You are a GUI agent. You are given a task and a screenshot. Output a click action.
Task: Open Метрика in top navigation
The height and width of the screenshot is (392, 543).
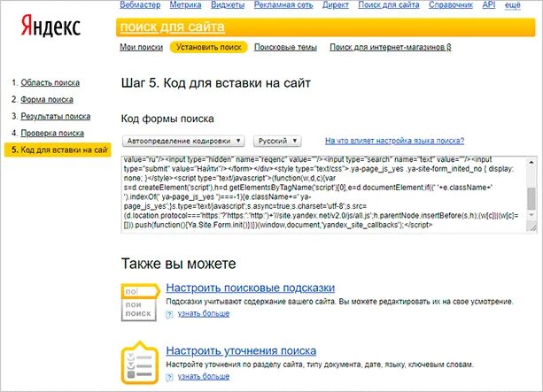pyautogui.click(x=185, y=5)
